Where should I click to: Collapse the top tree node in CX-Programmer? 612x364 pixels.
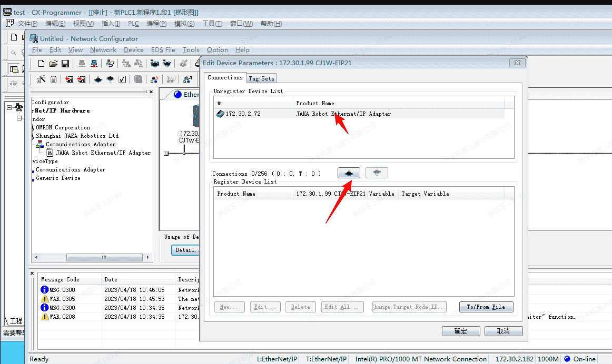(9, 107)
